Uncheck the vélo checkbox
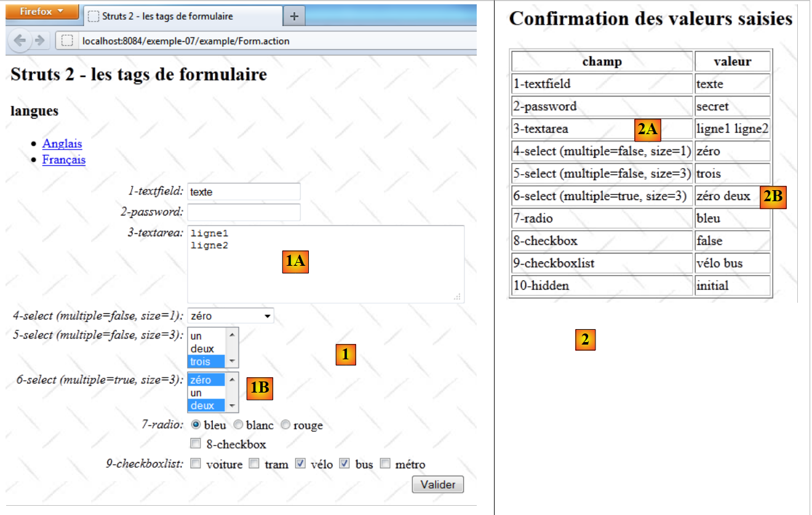This screenshot has height=515, width=812. [x=300, y=464]
